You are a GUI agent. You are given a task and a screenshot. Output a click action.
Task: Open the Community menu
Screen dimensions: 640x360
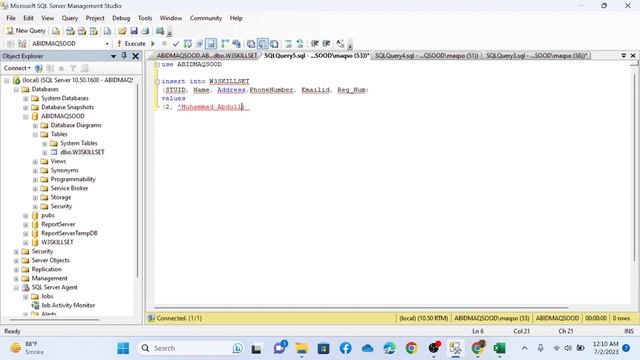pos(206,18)
